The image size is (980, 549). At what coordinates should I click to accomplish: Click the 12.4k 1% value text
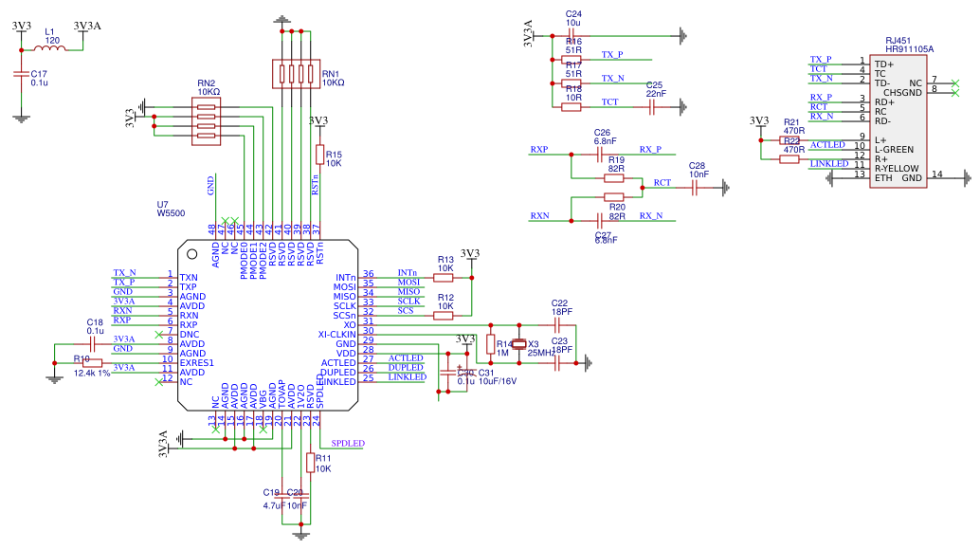click(92, 374)
